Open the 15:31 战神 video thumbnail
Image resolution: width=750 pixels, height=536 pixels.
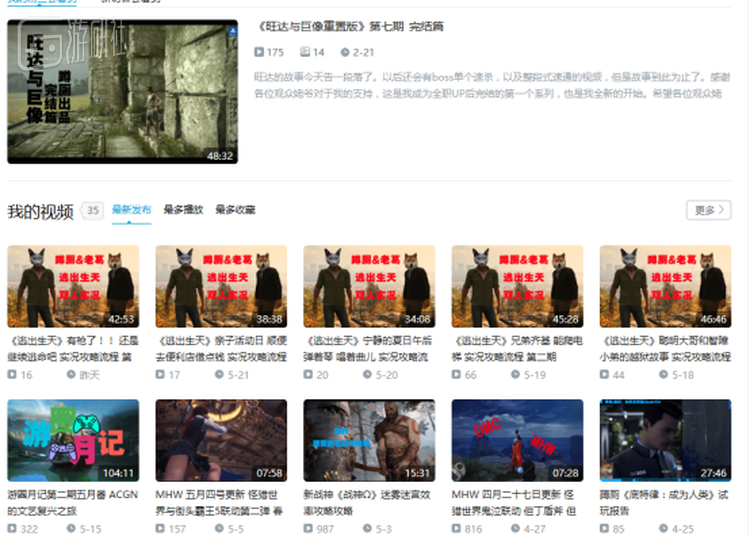[x=369, y=440]
